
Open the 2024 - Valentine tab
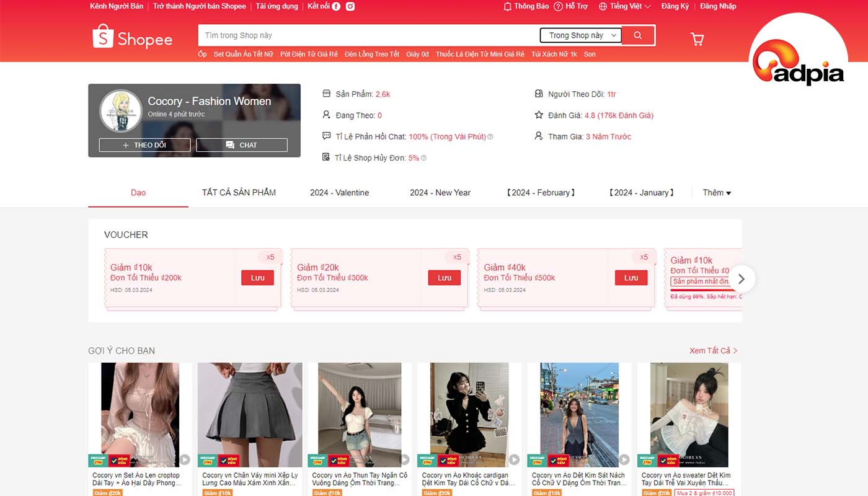340,193
